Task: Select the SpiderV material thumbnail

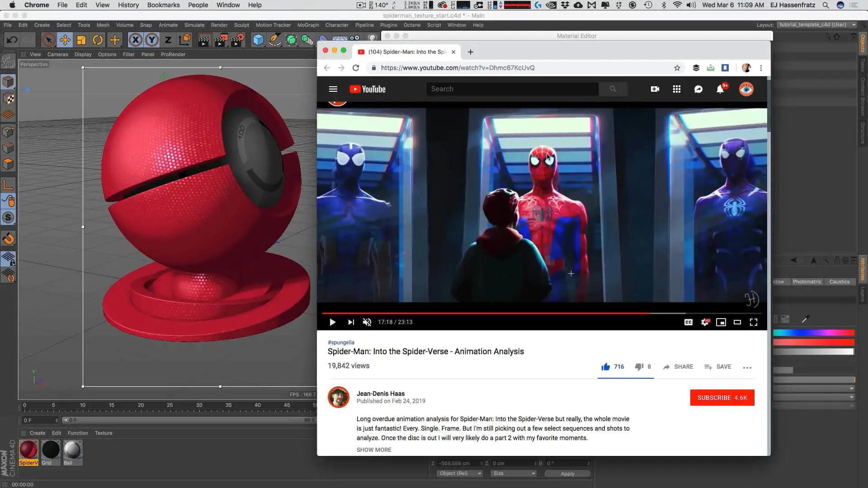Action: [28, 453]
